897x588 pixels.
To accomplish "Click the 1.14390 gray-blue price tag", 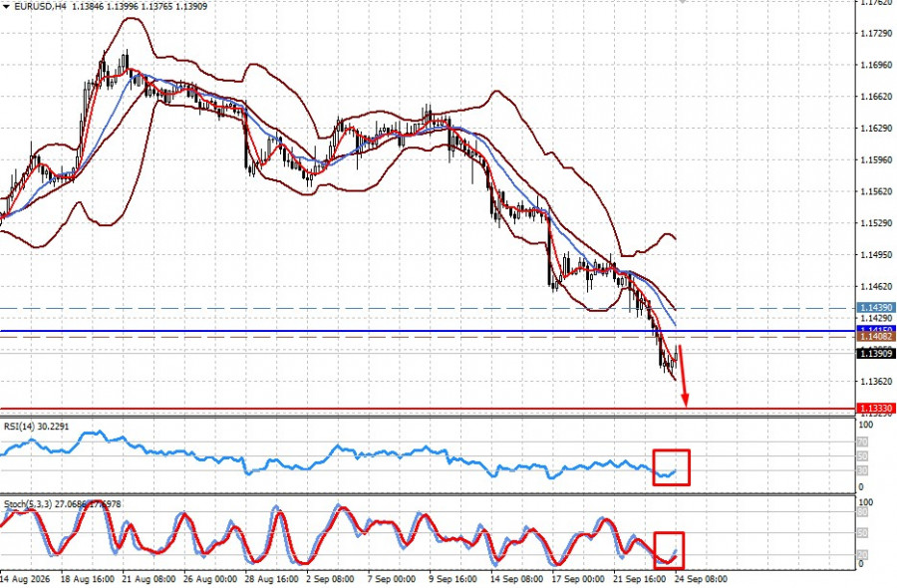I will coord(875,308).
